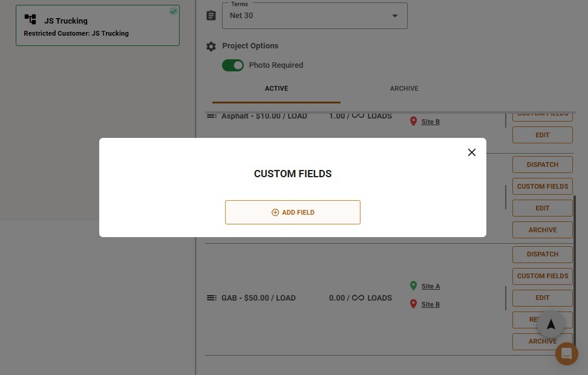
Task: Open Custom Fields for the GAB row
Action: click(542, 276)
